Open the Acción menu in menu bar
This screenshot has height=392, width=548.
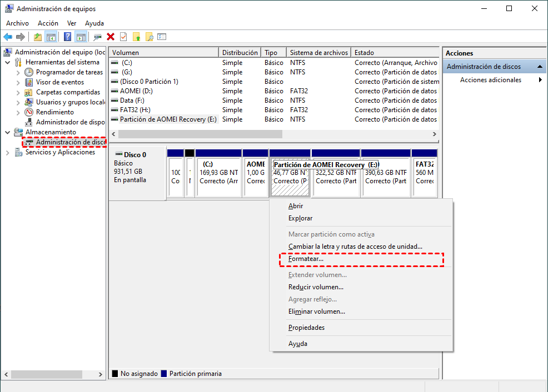[48, 23]
